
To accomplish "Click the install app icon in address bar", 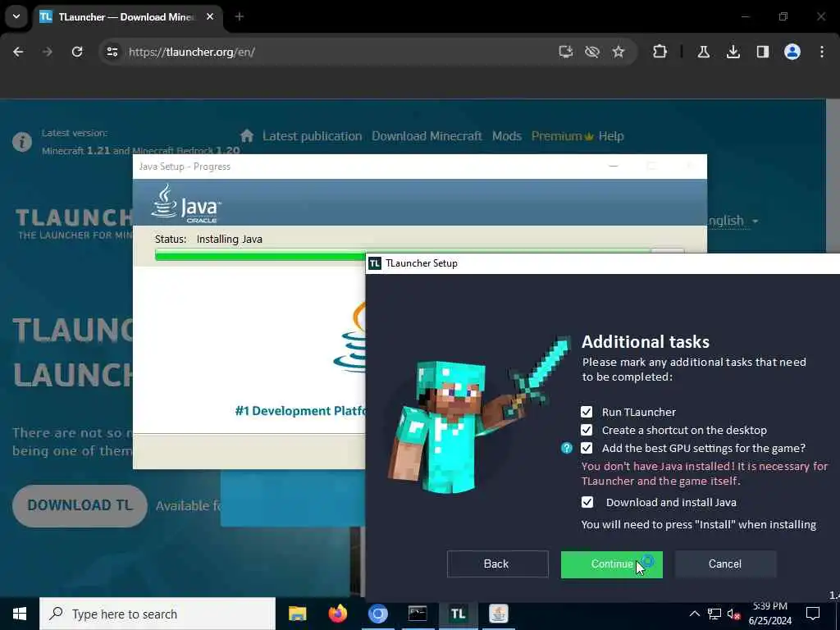I will (x=566, y=52).
